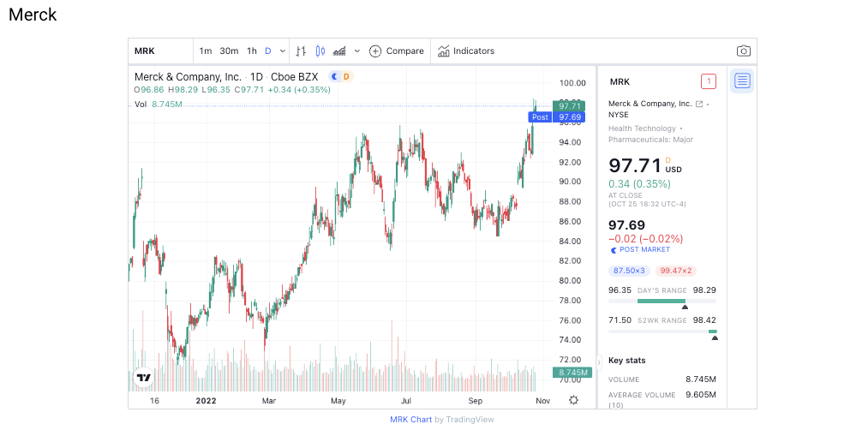Click the 97.71 current price label
The width and height of the screenshot is (868, 442).
tap(569, 106)
